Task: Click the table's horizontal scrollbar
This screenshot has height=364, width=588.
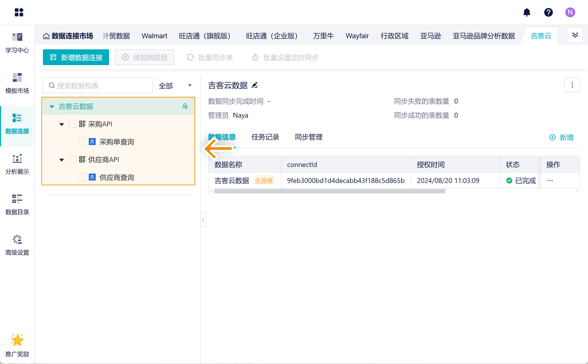Action: [329, 191]
